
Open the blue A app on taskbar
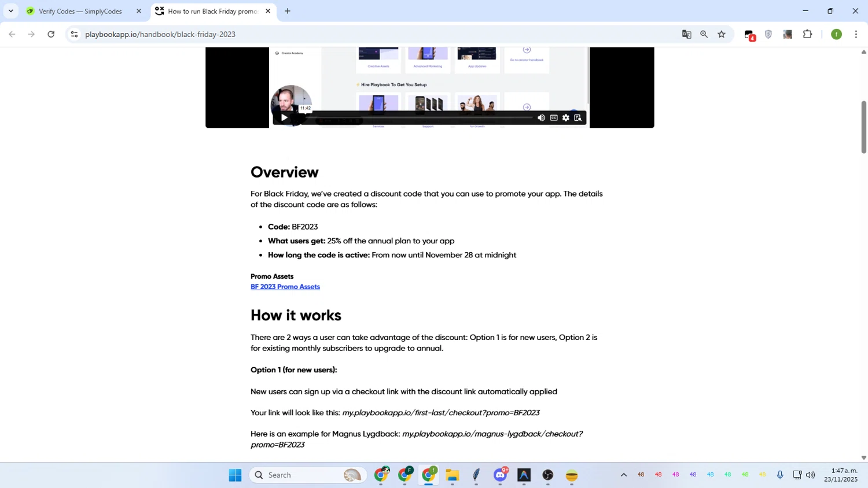coord(524,475)
